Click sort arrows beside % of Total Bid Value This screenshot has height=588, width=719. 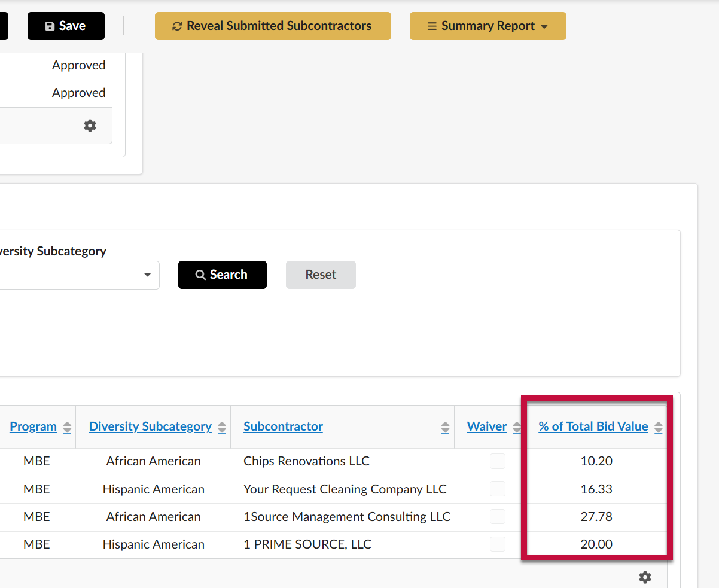659,427
